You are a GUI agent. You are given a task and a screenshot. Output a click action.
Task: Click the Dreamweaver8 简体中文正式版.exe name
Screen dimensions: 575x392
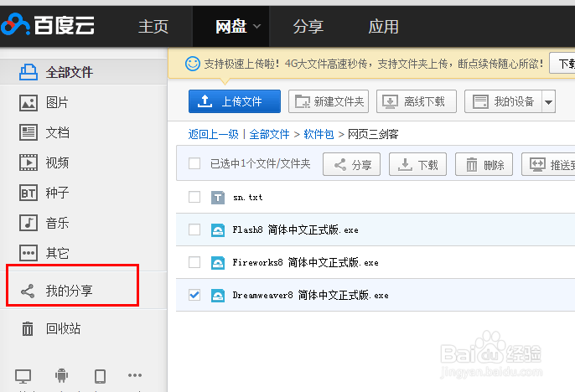pos(311,296)
